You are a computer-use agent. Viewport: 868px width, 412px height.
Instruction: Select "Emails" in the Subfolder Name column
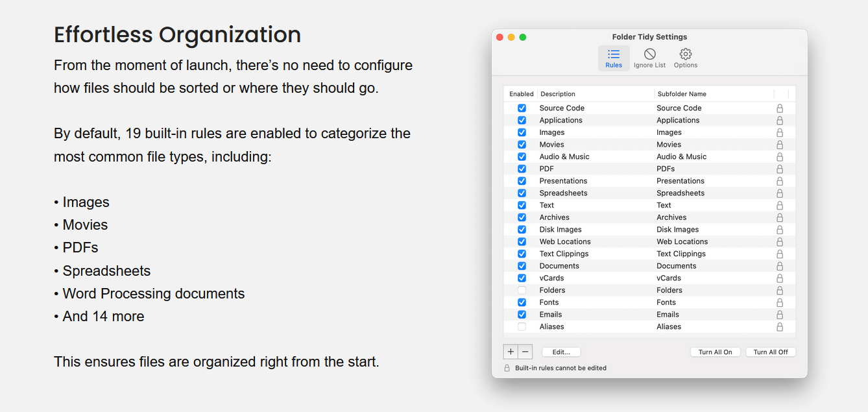point(668,315)
